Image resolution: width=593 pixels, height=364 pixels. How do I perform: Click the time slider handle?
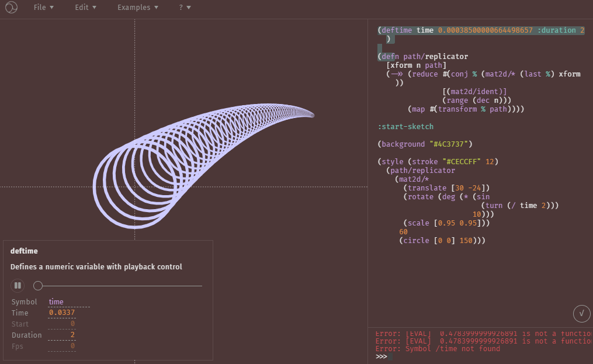pos(38,286)
